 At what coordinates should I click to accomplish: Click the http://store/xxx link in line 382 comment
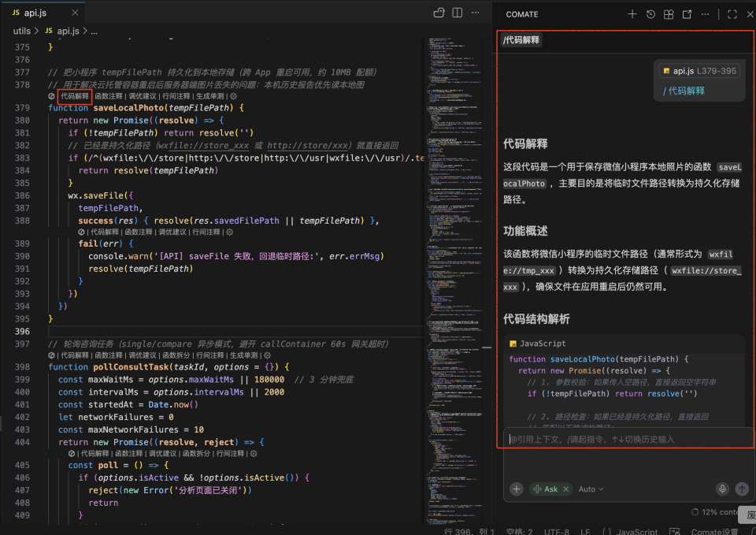pos(308,145)
